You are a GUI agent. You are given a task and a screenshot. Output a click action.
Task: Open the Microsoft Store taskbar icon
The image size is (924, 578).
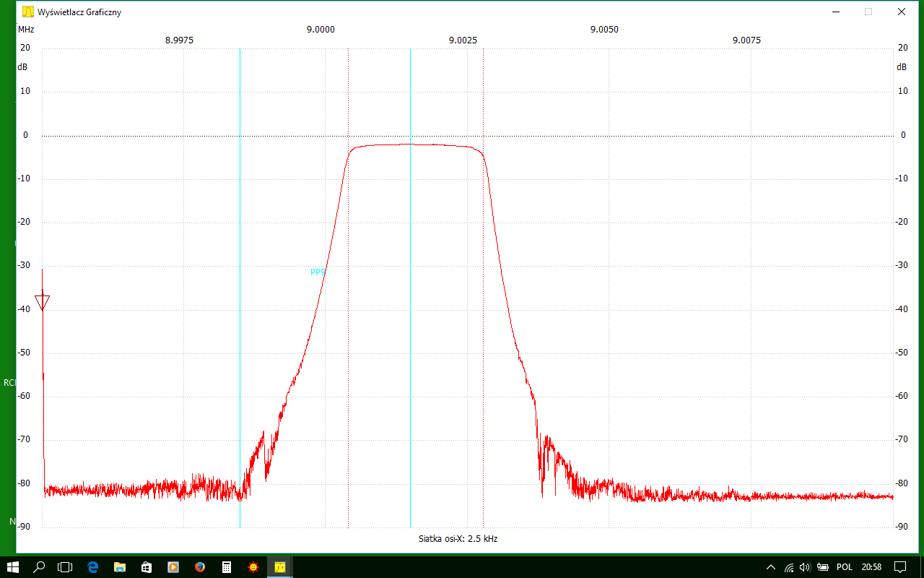tap(146, 567)
